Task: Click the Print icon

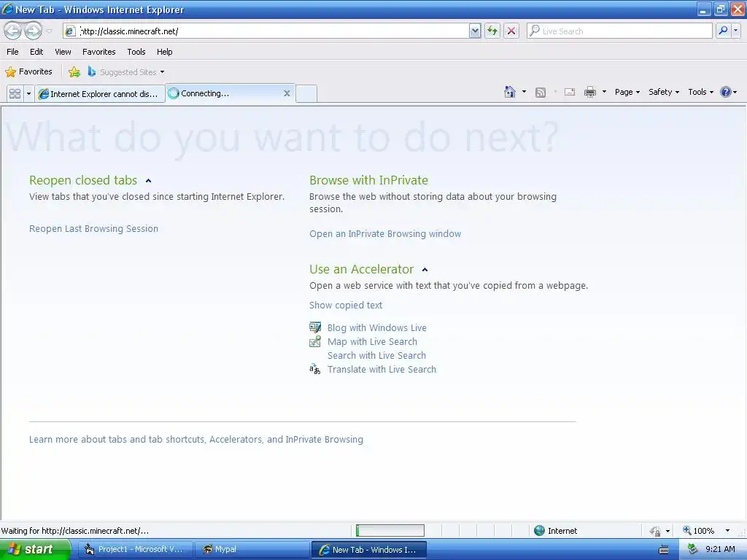Action: (589, 93)
